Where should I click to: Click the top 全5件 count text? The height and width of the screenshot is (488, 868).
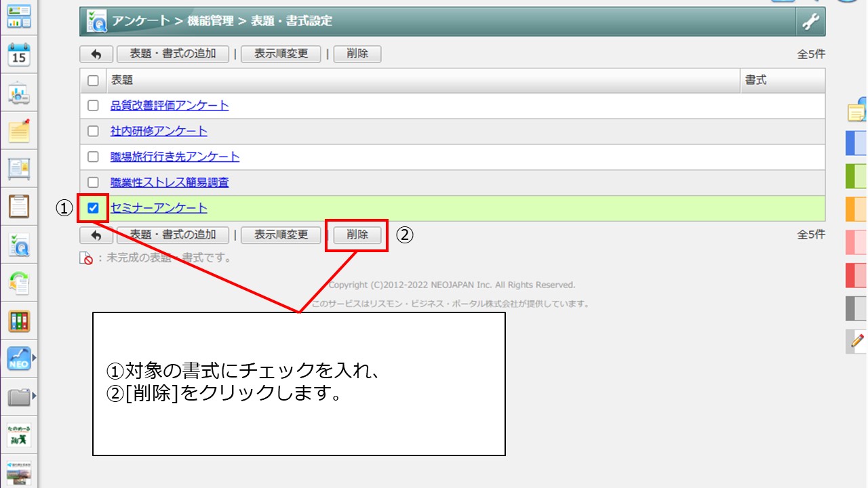811,55
